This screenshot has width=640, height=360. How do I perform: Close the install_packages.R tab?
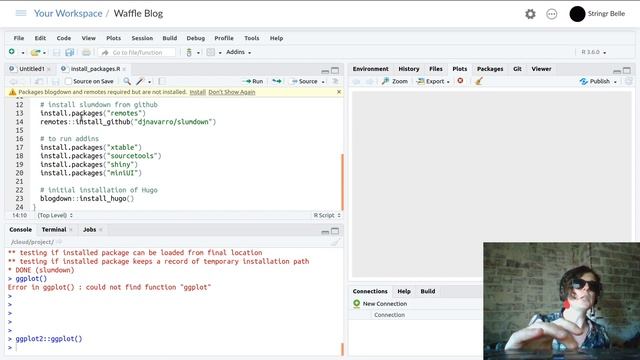(124, 69)
